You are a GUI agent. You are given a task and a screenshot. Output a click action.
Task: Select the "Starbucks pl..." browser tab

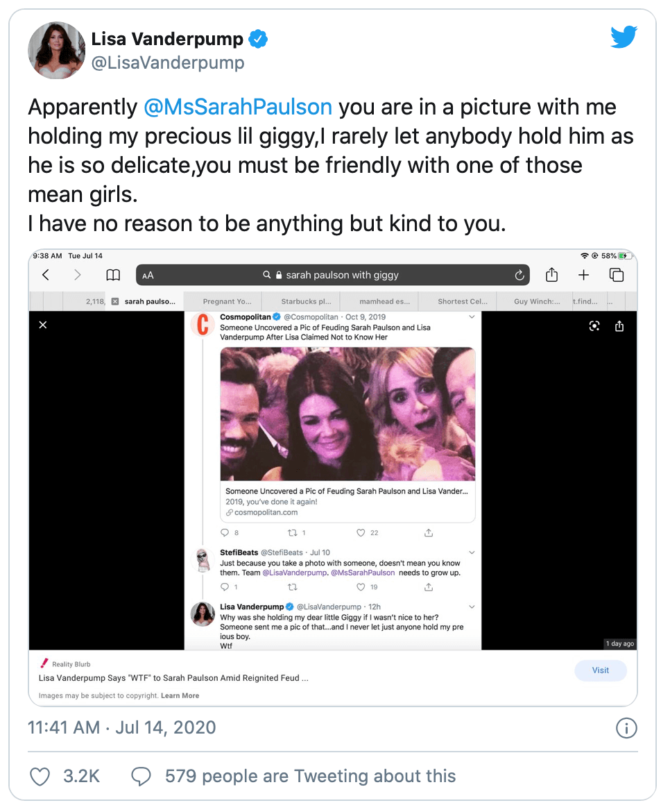point(306,302)
